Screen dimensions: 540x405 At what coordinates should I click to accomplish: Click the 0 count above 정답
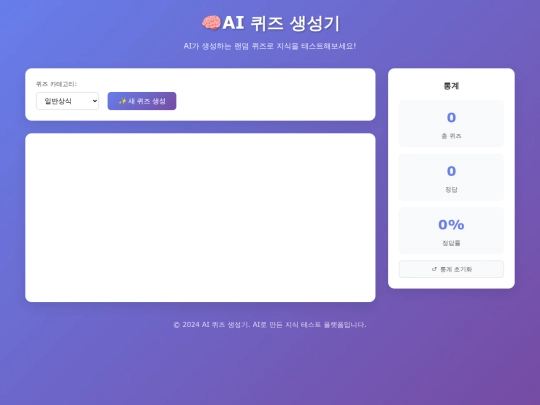coord(451,171)
